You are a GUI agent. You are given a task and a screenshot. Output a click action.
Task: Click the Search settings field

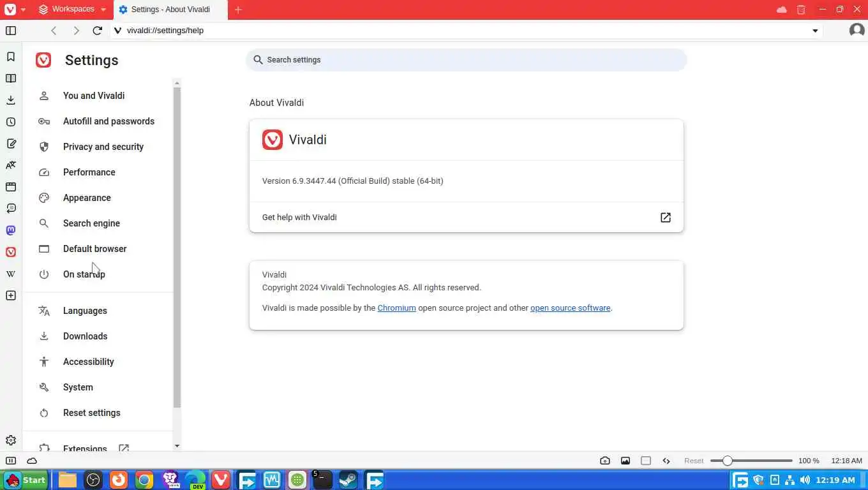point(466,60)
